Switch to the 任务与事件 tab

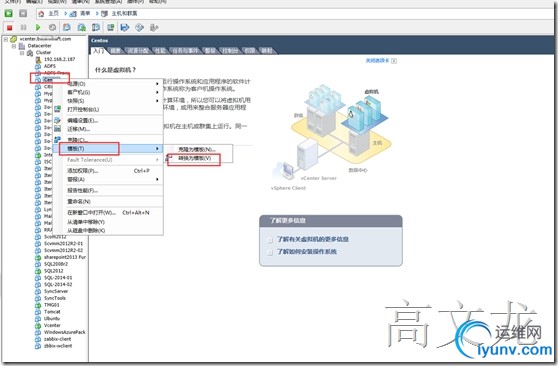click(x=185, y=51)
